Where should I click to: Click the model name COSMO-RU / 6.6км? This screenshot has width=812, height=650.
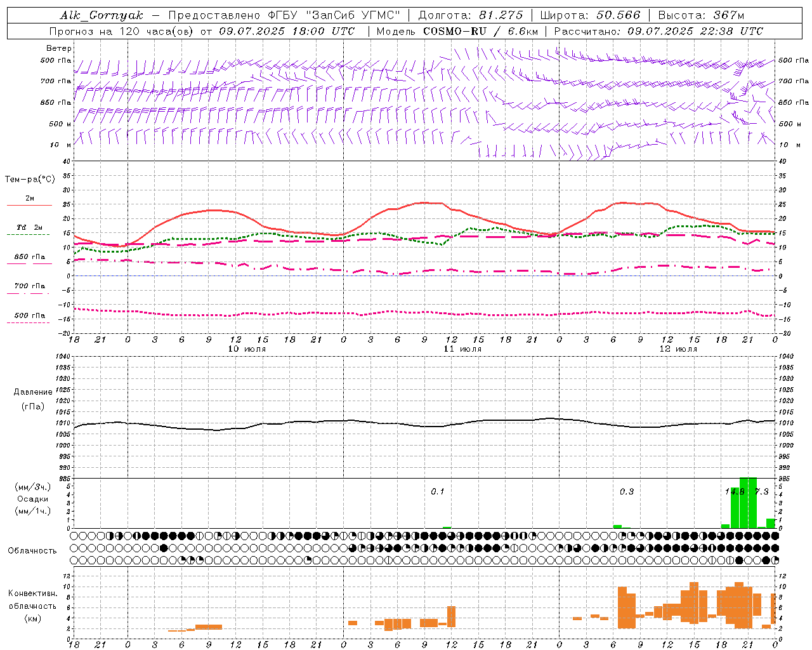click(x=480, y=31)
